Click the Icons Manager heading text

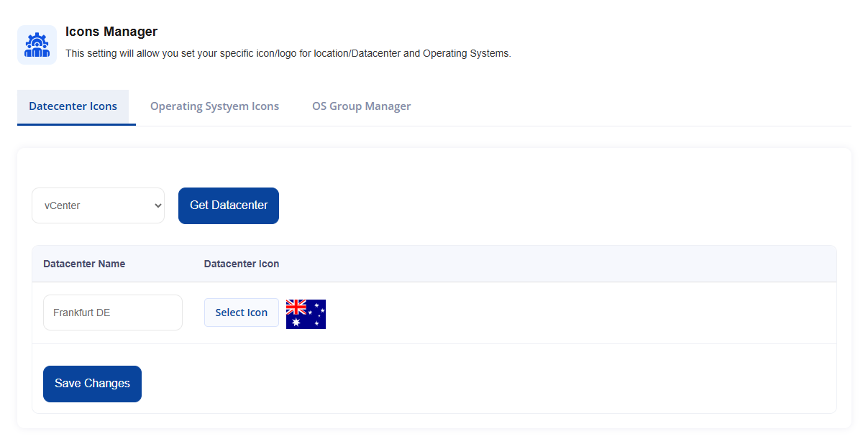pos(111,32)
